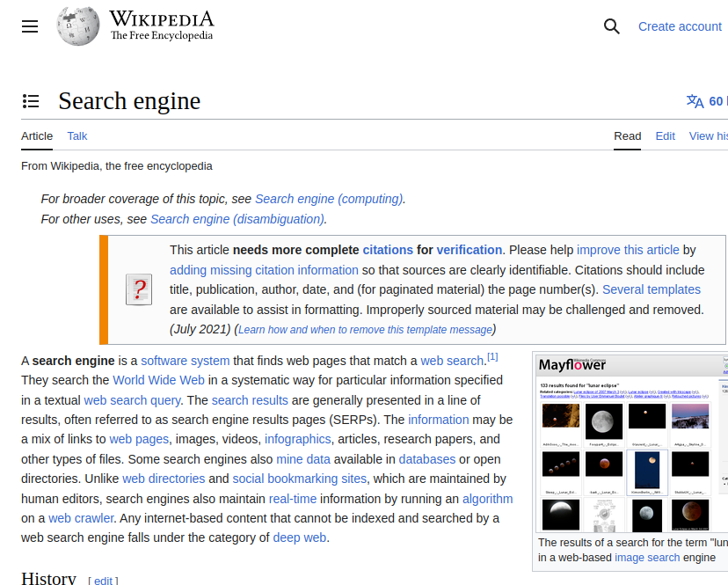Open web search query link
This screenshot has width=728, height=585.
[132, 400]
